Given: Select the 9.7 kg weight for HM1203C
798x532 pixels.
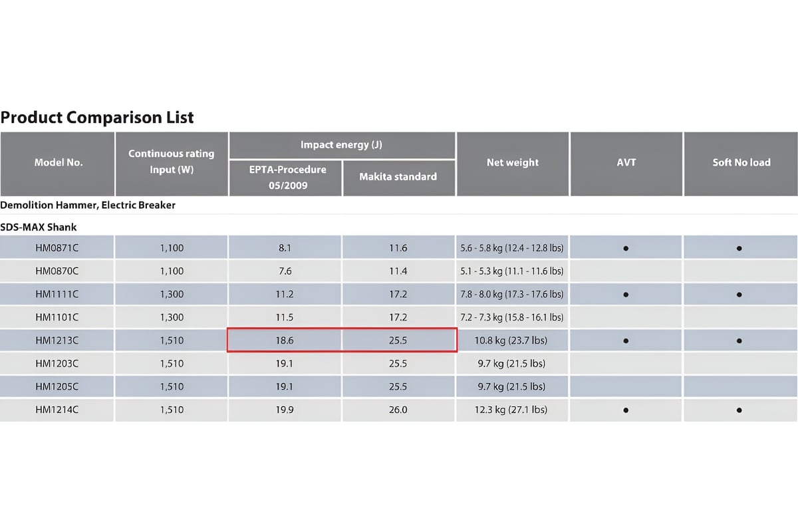Looking at the screenshot, I should pyautogui.click(x=512, y=364).
